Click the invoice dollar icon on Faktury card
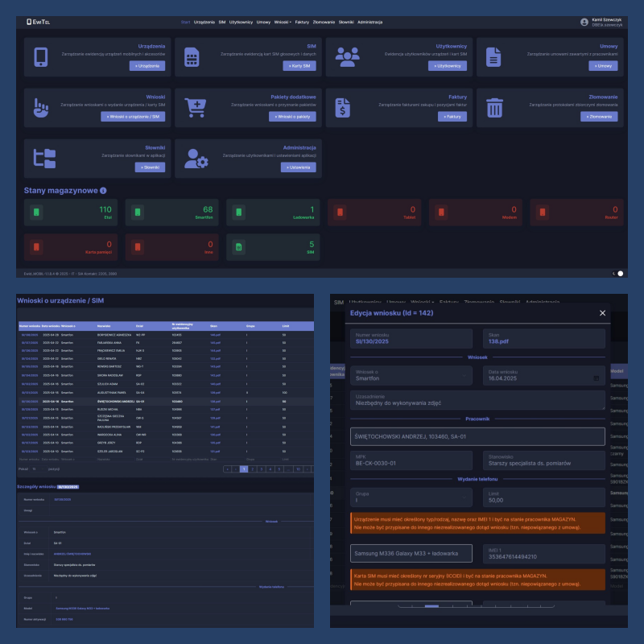Viewport: 644px width, 644px height. coord(343,108)
